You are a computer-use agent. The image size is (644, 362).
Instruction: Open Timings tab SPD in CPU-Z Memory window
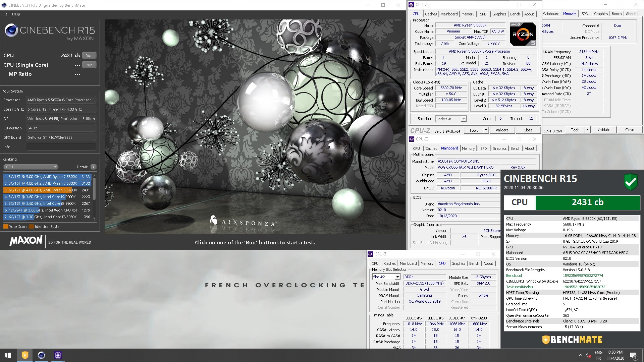(x=585, y=14)
